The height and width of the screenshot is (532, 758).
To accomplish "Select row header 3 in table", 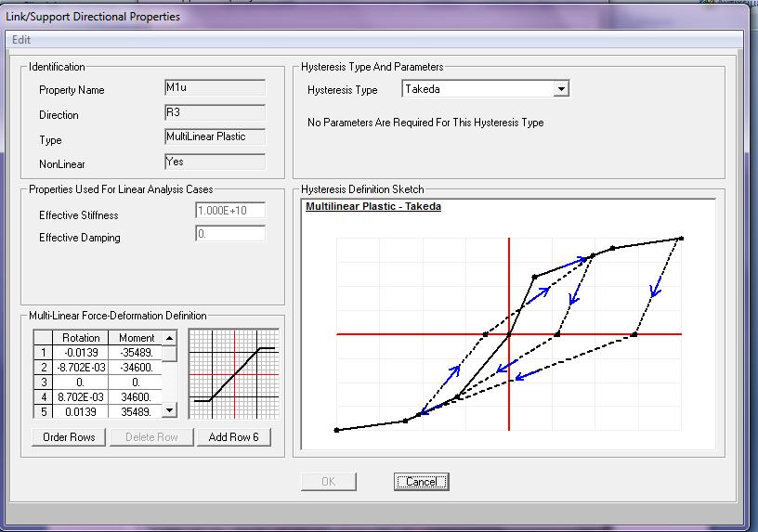I will (43, 383).
